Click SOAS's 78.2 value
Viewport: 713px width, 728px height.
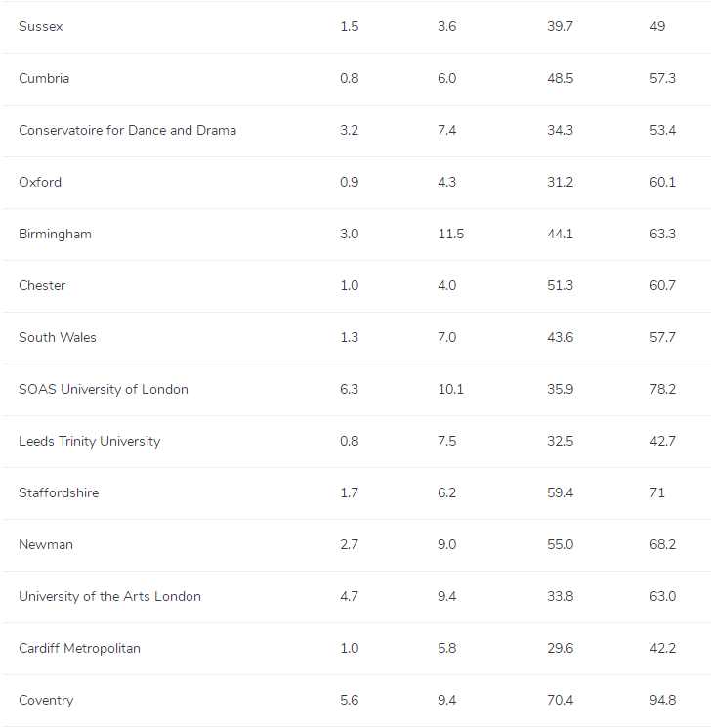(x=662, y=390)
